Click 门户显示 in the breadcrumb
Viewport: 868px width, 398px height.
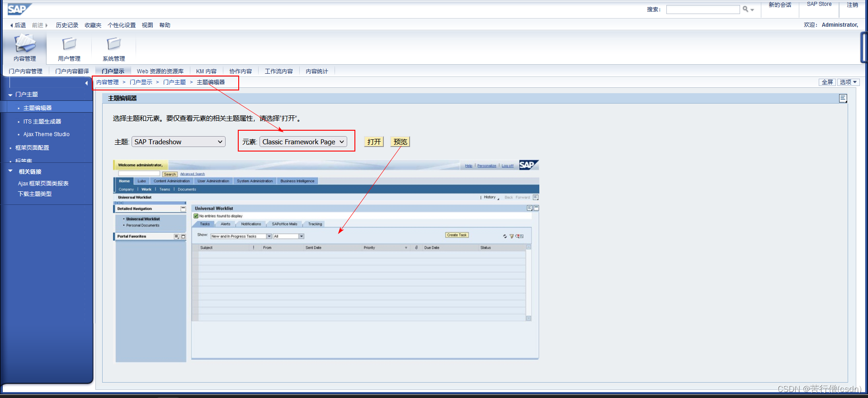[x=141, y=82]
